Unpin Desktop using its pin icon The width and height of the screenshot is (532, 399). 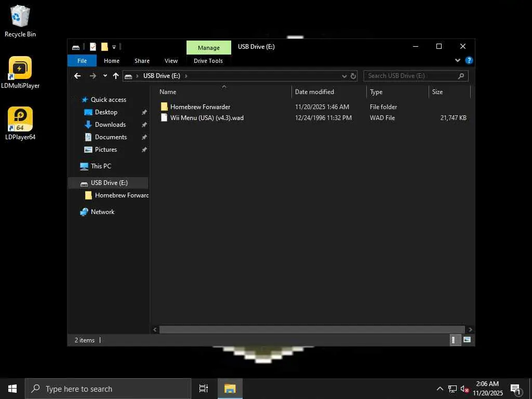(144, 112)
